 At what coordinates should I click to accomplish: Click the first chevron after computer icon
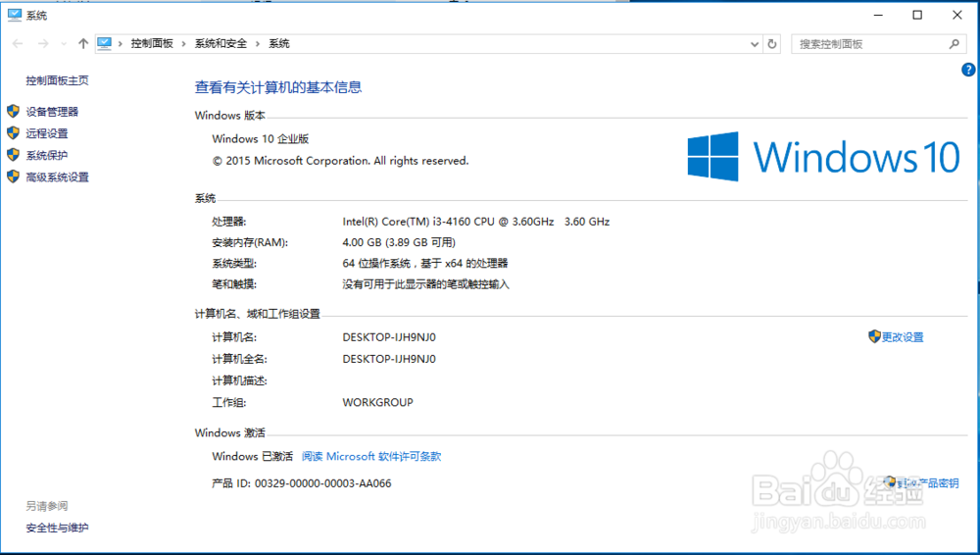coord(120,44)
